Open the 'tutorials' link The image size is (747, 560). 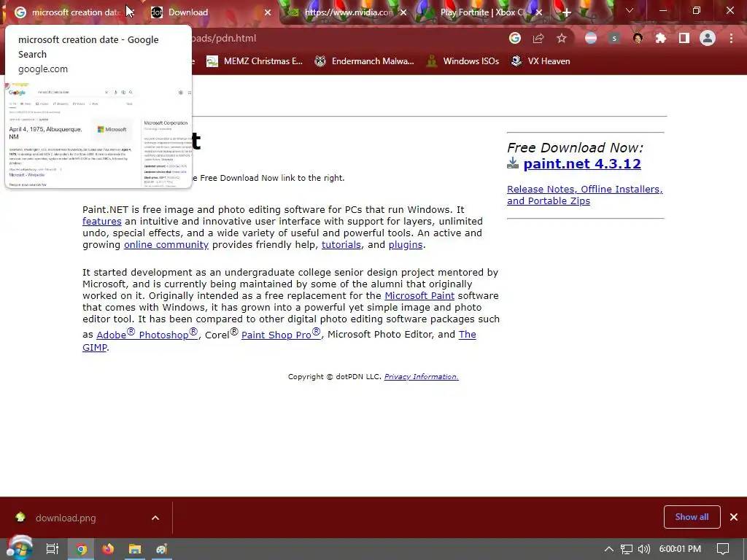pos(341,245)
